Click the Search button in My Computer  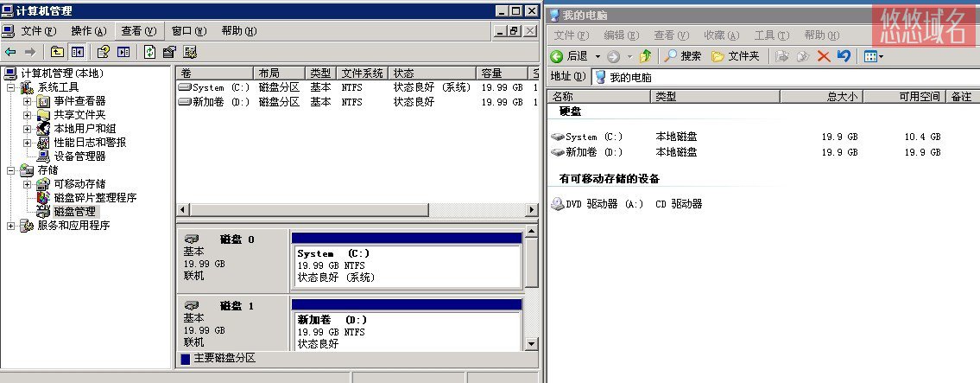click(682, 56)
